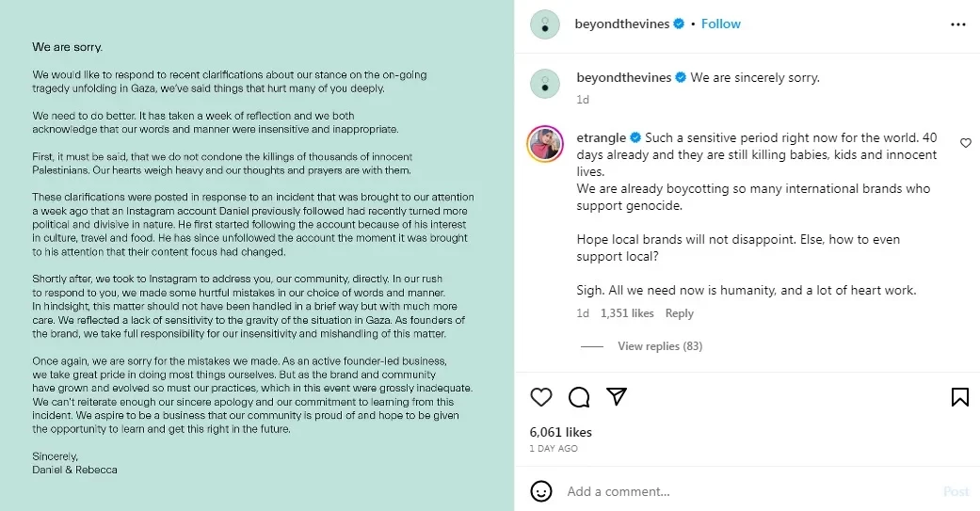This screenshot has height=511, width=980.
Task: Click the Post comment button
Action: click(x=956, y=491)
